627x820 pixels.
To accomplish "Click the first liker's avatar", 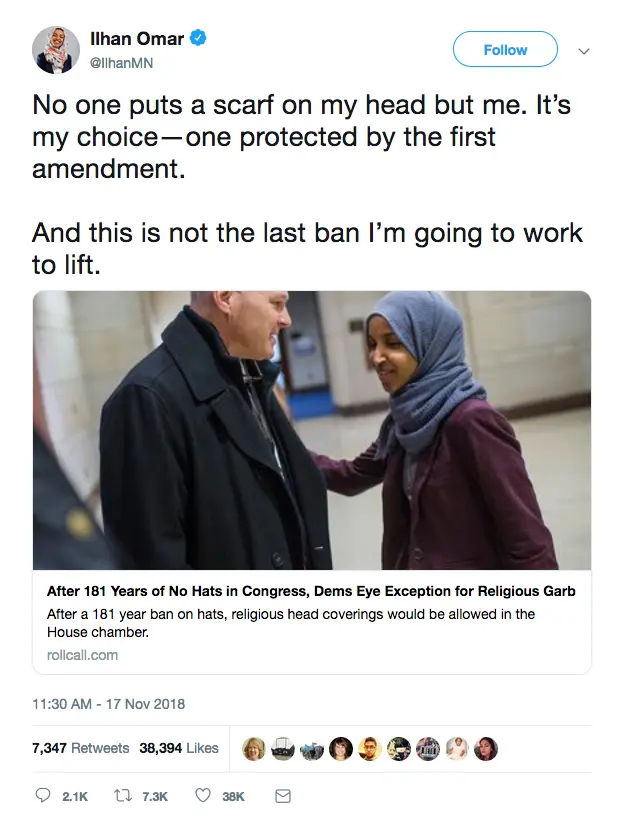I will pyautogui.click(x=251, y=746).
